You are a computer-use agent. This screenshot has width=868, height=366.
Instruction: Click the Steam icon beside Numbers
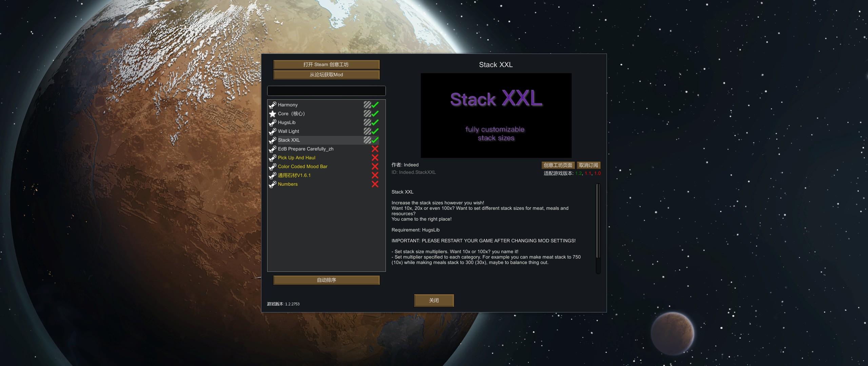[x=272, y=184]
